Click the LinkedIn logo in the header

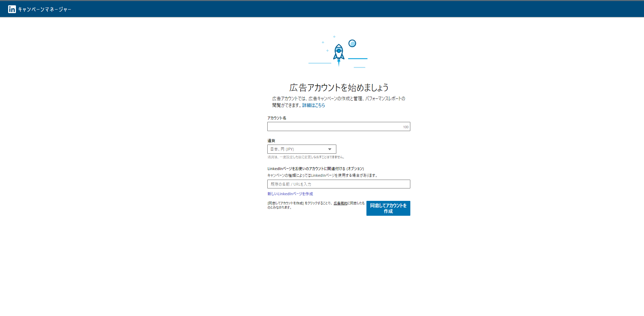point(12,9)
